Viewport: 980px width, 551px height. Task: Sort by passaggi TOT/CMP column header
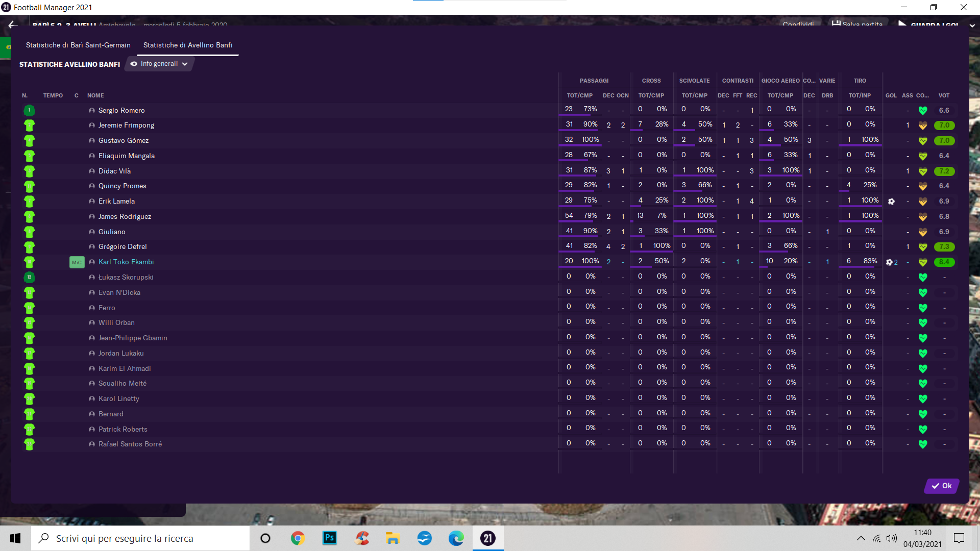(579, 95)
